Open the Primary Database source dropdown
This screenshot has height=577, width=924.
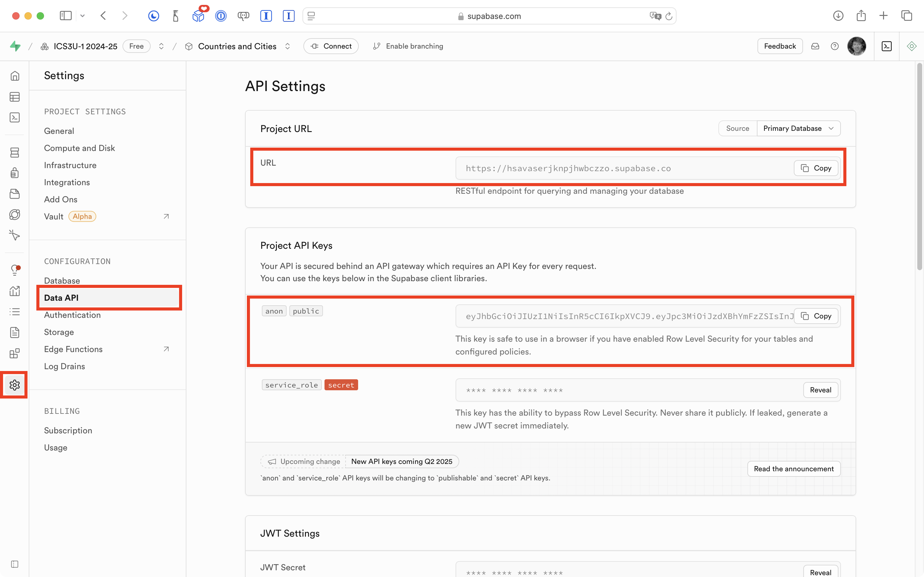coord(798,129)
